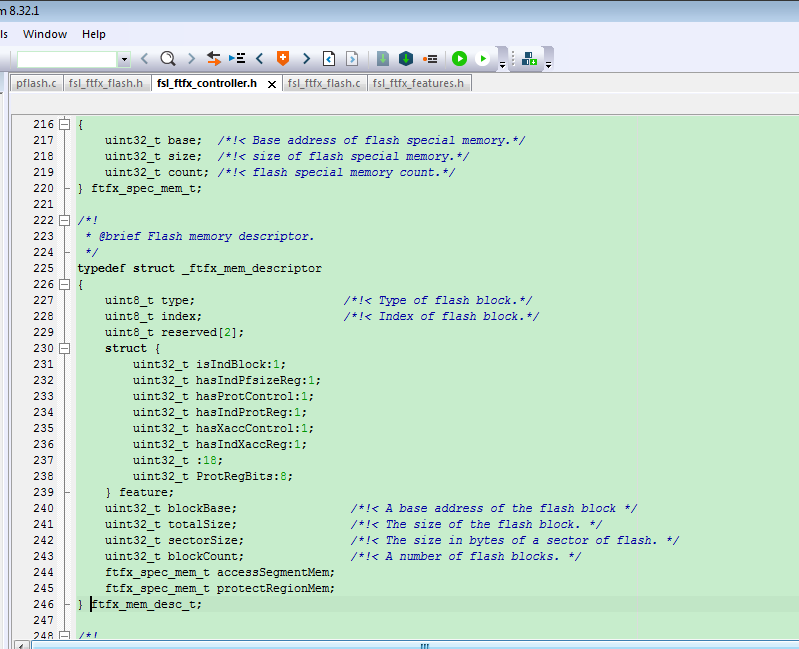Click on 'isIndBlock:1;' bitfield
The image size is (799, 649).
(241, 364)
